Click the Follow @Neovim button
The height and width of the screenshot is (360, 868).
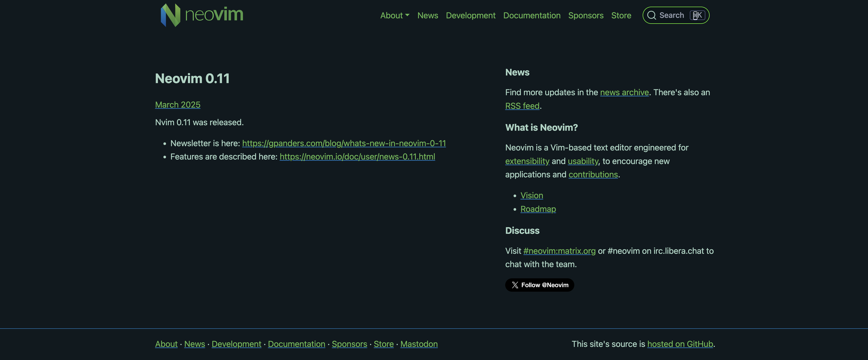point(539,285)
